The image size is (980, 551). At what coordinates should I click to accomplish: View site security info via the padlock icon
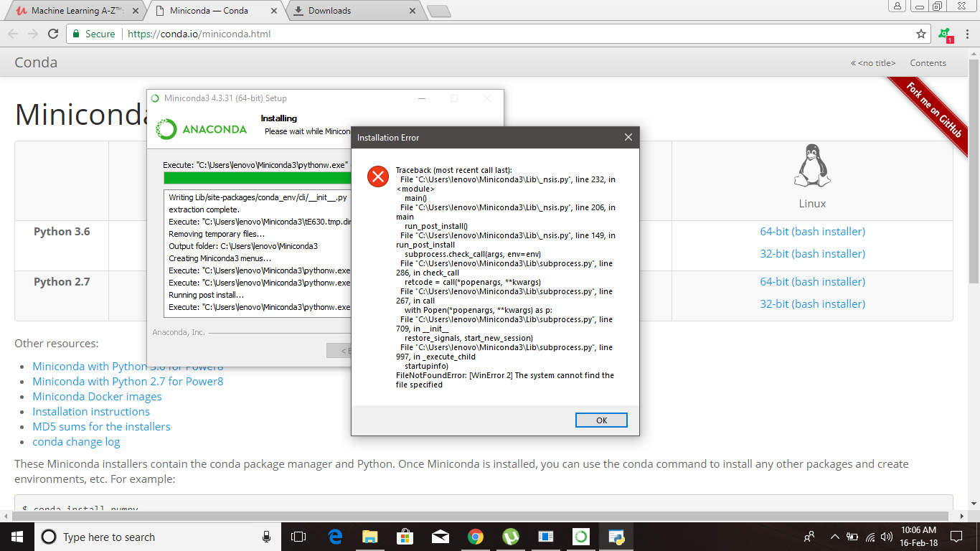click(76, 33)
